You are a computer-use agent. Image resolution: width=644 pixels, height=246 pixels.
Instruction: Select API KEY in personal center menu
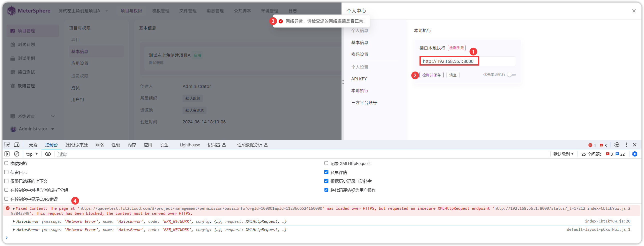pyautogui.click(x=359, y=79)
